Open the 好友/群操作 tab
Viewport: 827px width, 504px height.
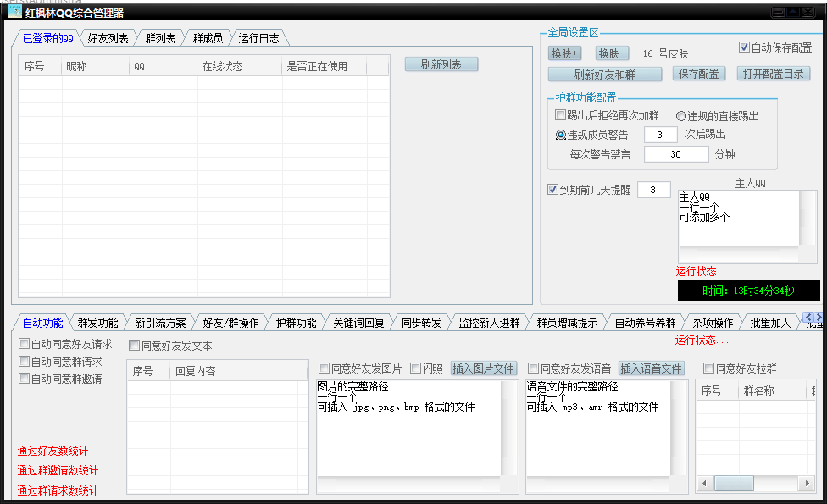230,323
